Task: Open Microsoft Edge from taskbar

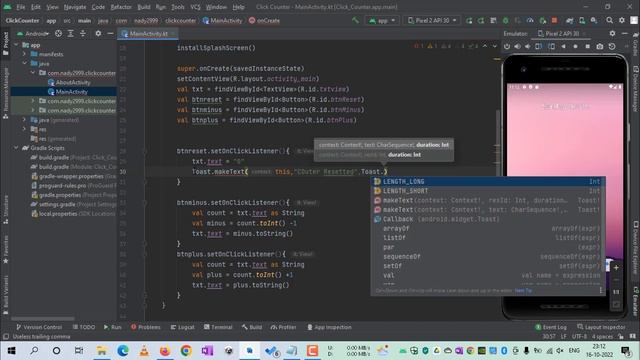Action: pyautogui.click(x=122, y=351)
